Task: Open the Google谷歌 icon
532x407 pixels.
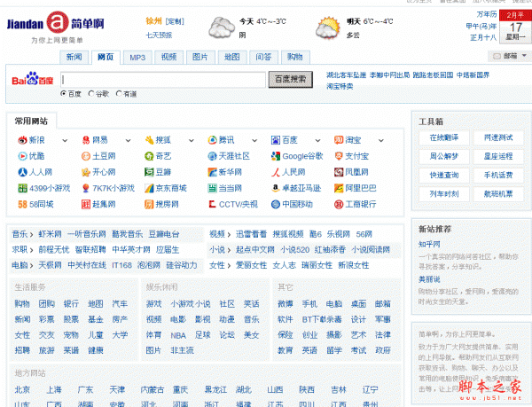Action: click(276, 156)
